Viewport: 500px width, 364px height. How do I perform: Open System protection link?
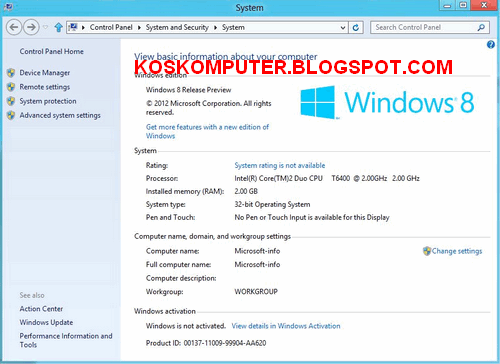[48, 101]
